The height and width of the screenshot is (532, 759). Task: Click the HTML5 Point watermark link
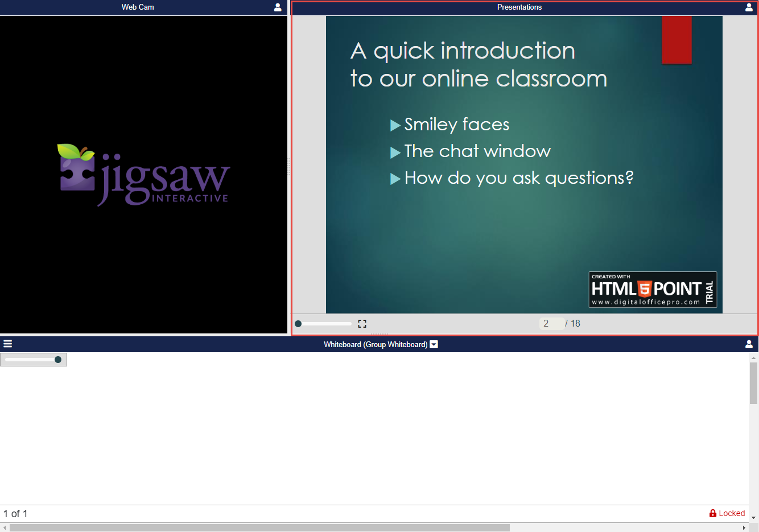[652, 290]
